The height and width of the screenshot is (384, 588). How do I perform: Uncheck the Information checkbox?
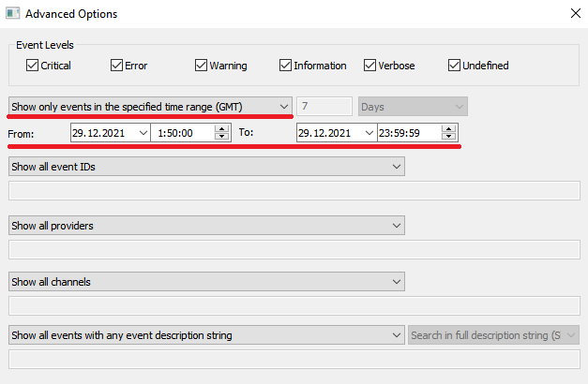pos(286,66)
